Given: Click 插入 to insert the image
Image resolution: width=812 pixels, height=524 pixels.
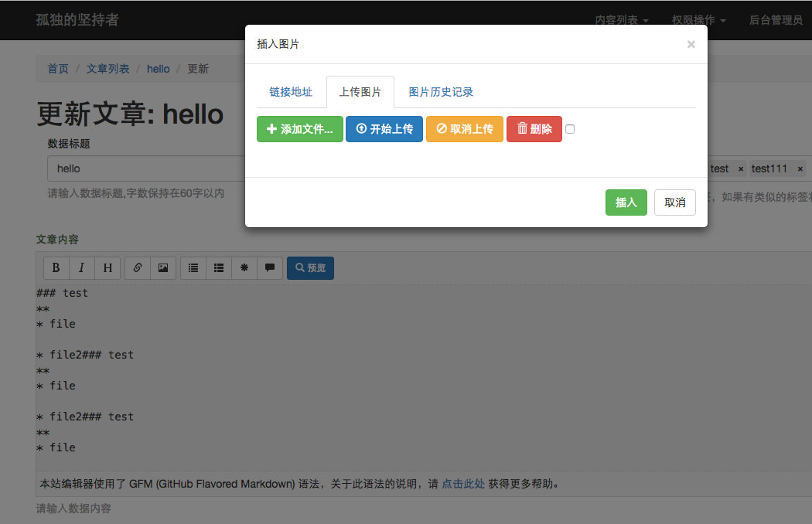Looking at the screenshot, I should (x=626, y=202).
